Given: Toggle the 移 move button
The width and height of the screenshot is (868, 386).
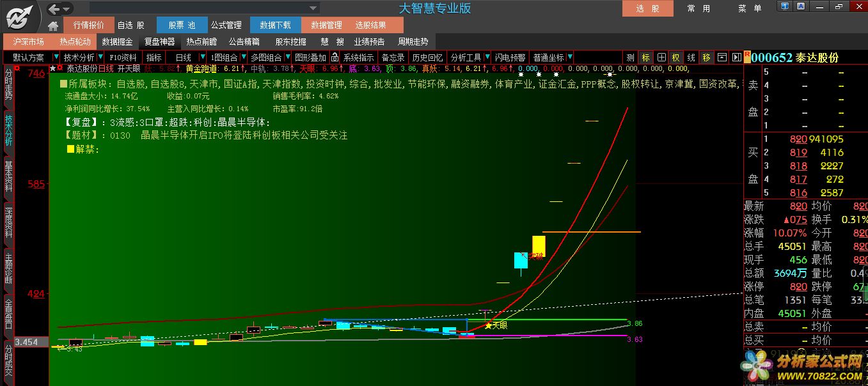Looking at the screenshot, I should coord(706,58).
